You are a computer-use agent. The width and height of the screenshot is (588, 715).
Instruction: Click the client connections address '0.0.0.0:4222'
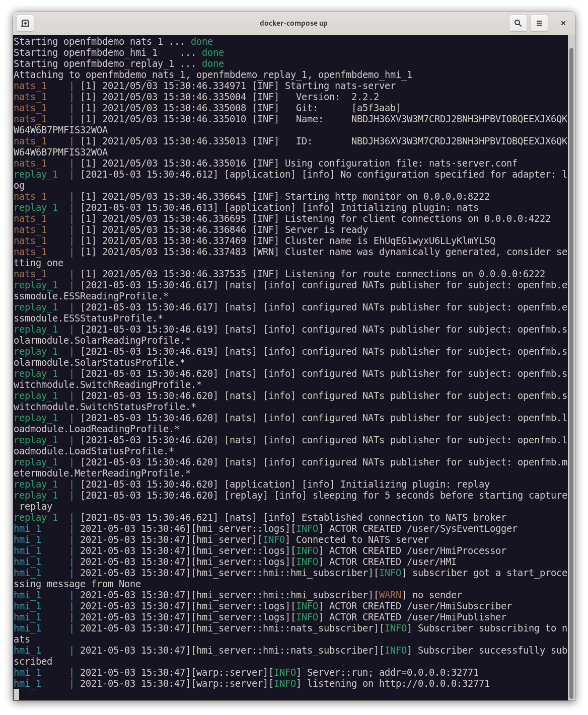518,219
